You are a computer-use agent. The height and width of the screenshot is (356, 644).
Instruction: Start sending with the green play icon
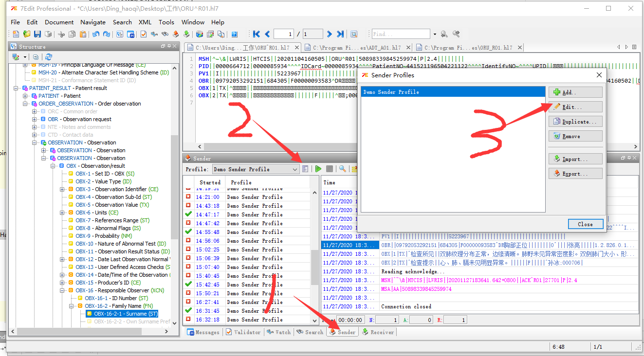318,168
